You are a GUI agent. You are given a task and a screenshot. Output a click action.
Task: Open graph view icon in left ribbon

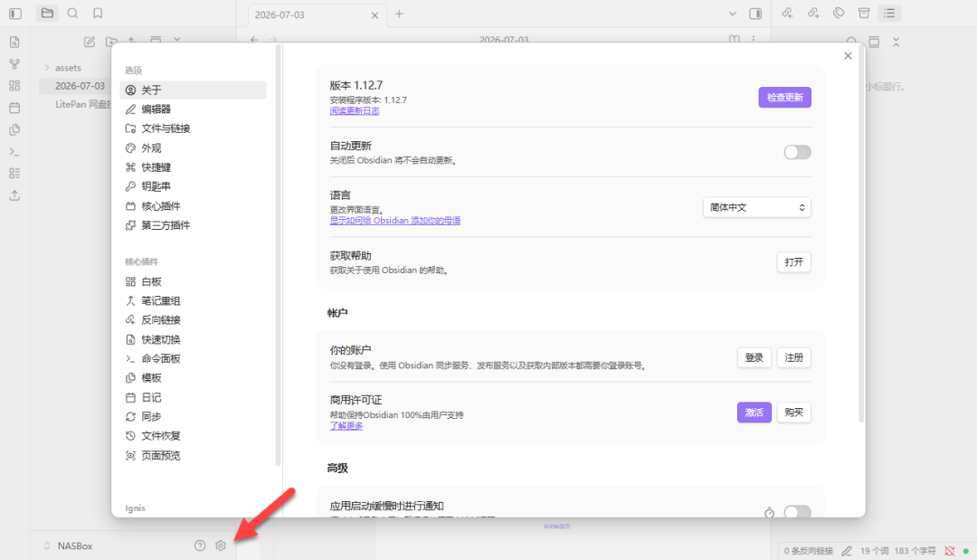pyautogui.click(x=15, y=63)
